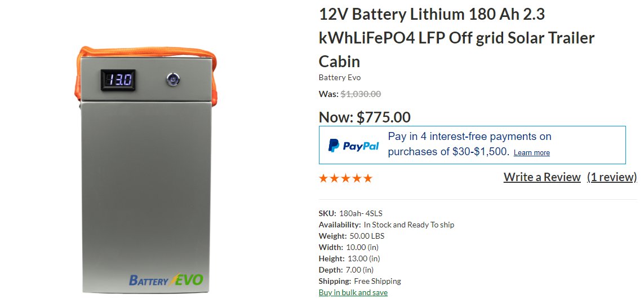Image resolution: width=644 pixels, height=307 pixels.
Task: Click the battery's round power button
Action: 173,79
